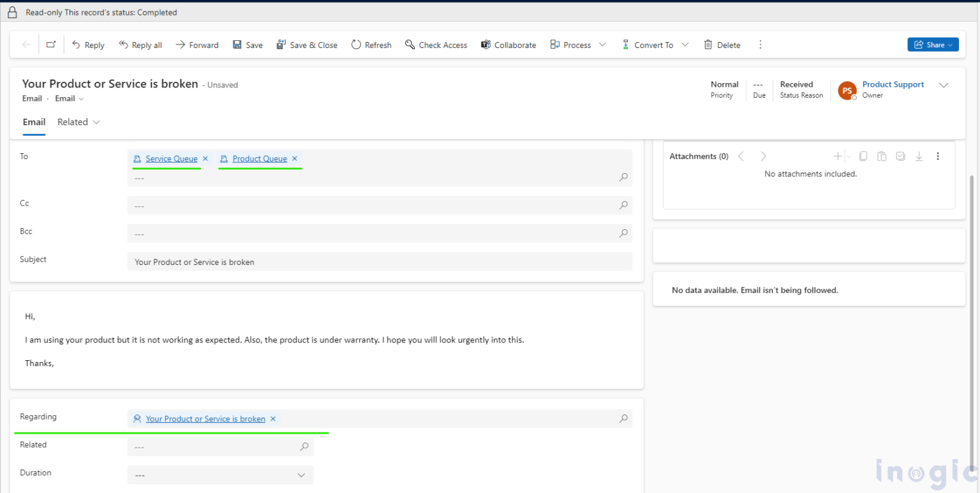980x493 pixels.
Task: Remove Product Queue recipient with its X
Action: [294, 158]
